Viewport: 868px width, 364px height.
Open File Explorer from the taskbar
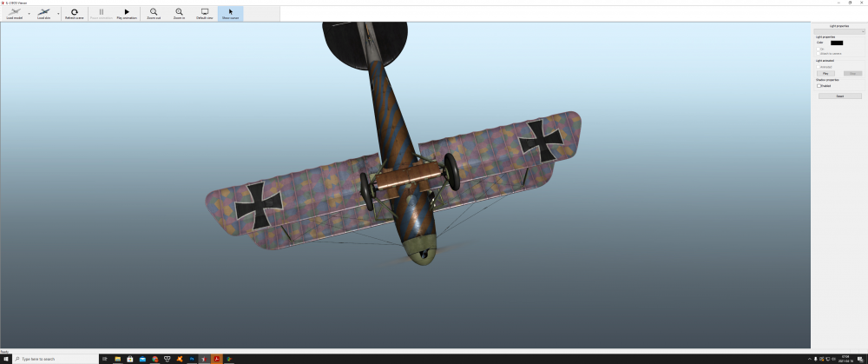coord(117,359)
